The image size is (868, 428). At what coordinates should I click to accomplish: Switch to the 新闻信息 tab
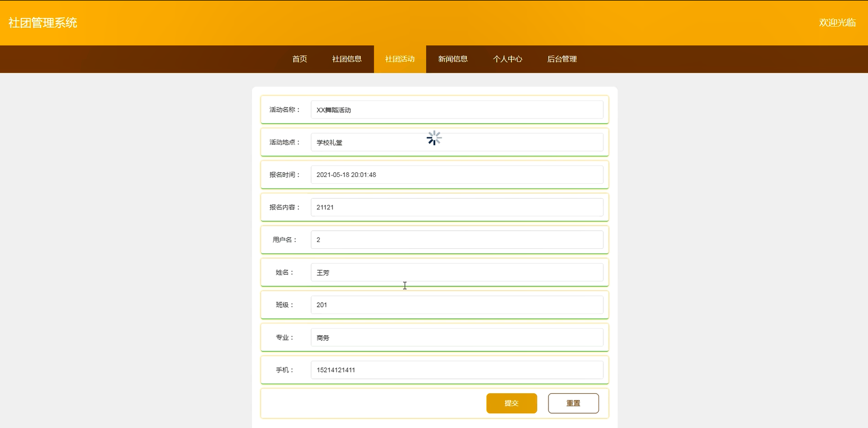(x=453, y=59)
